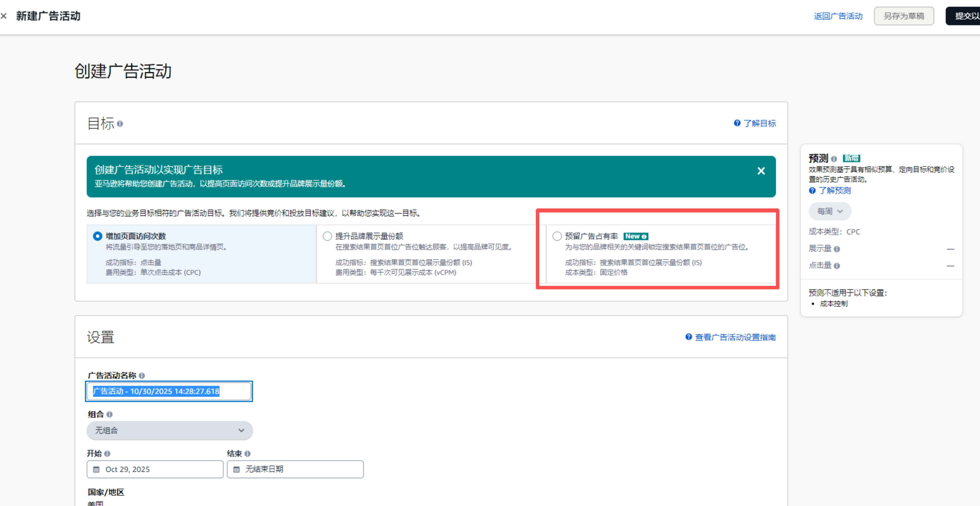Select 增加页面访问次数 radio option
The image size is (980, 506).
tap(98, 237)
